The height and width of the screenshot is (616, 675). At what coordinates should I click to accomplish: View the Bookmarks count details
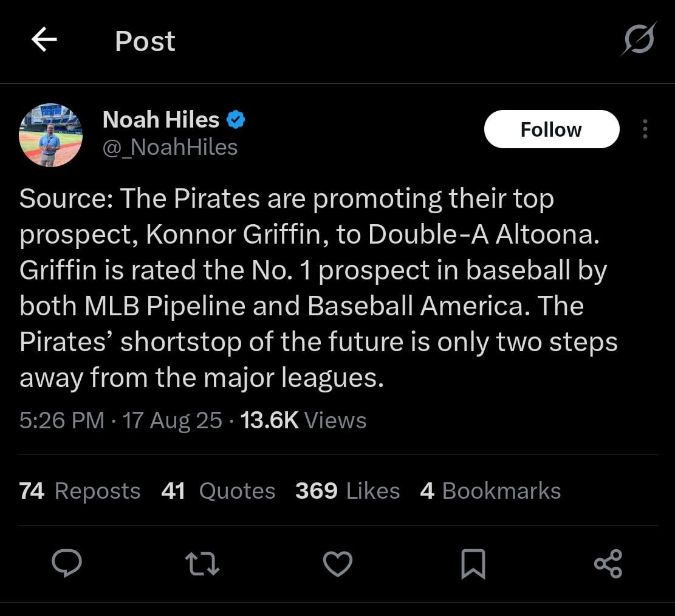(x=490, y=490)
